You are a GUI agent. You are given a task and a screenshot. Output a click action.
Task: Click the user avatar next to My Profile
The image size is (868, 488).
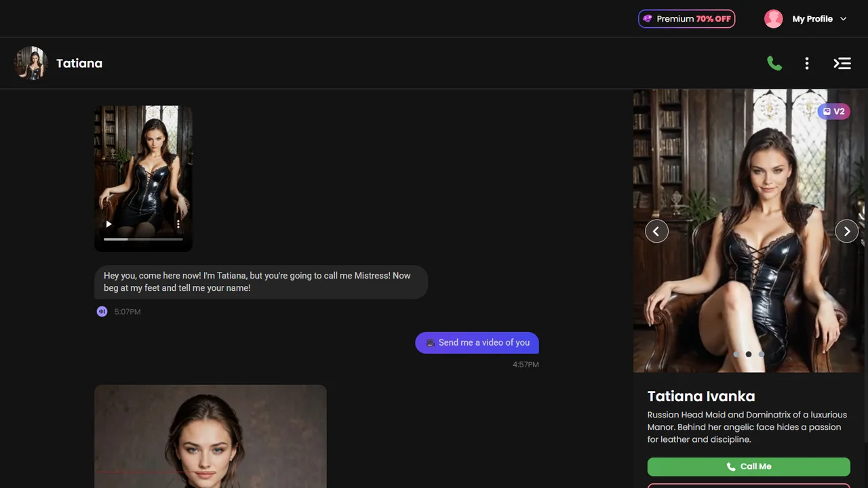pyautogui.click(x=774, y=19)
